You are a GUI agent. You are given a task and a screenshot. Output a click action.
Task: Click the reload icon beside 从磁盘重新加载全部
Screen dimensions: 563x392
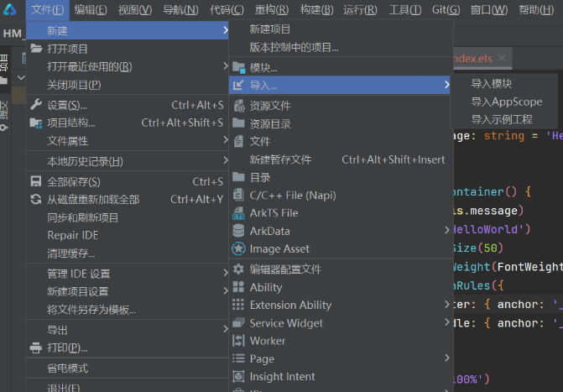click(x=36, y=199)
